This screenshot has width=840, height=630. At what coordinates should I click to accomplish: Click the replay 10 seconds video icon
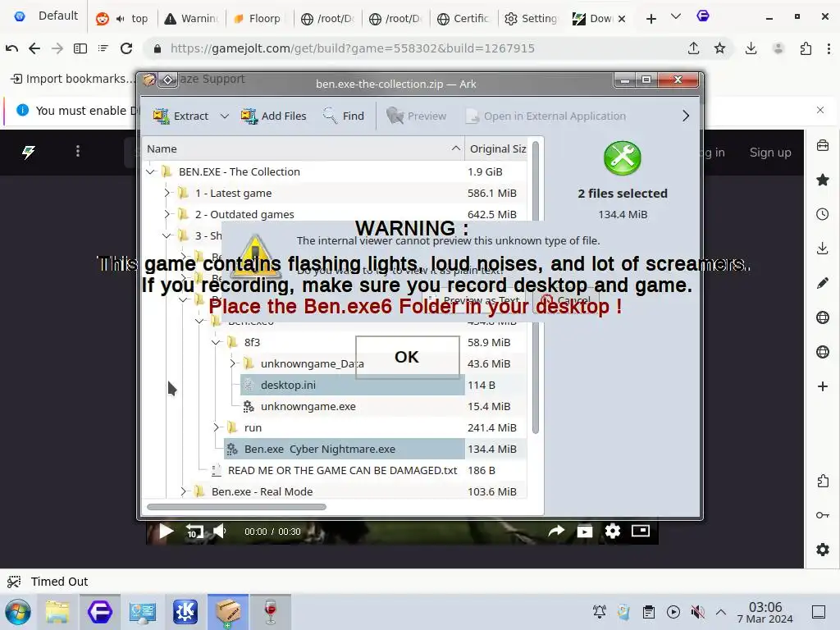tap(194, 532)
